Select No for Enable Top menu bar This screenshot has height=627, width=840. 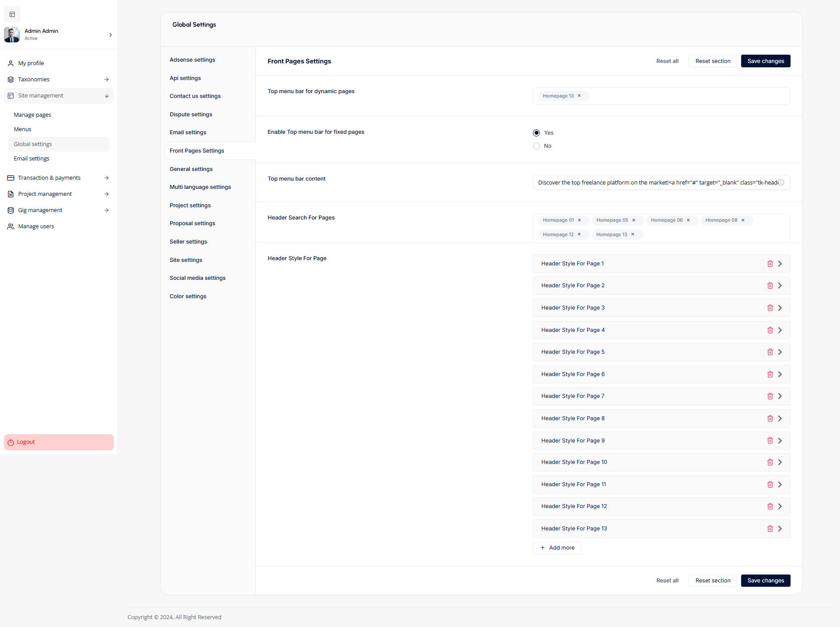click(536, 146)
